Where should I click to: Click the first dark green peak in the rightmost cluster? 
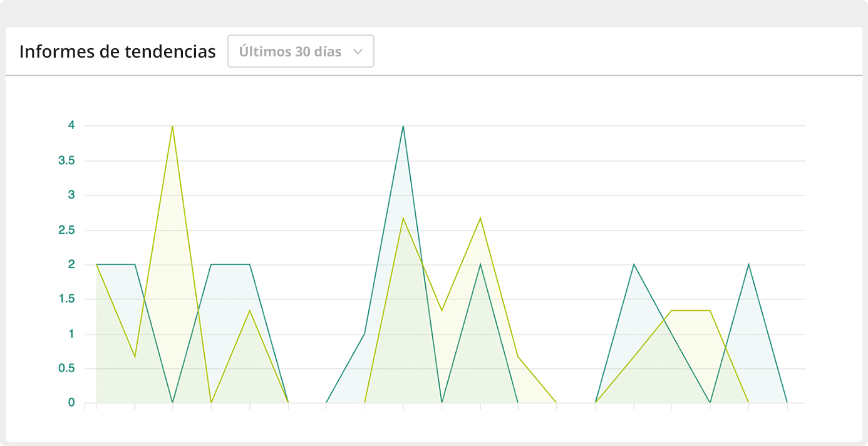point(634,264)
